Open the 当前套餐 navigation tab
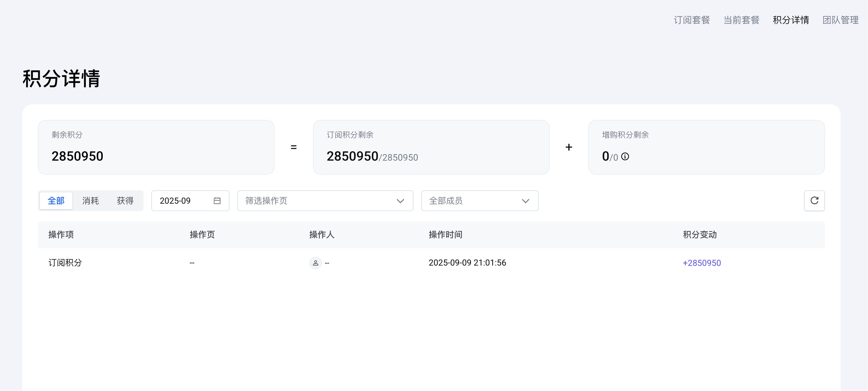The height and width of the screenshot is (391, 868). [x=741, y=20]
